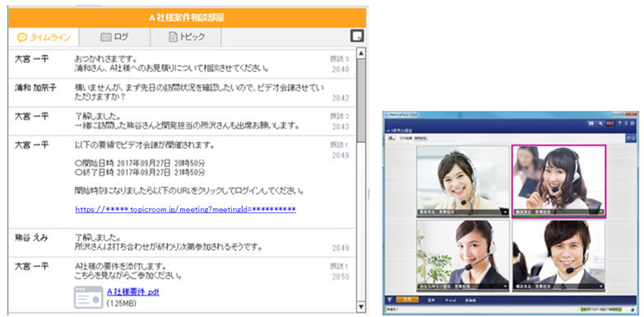Click 大宮 一平 on the 20:53 message
Viewport: 644px width, 317px height.
click(x=31, y=266)
